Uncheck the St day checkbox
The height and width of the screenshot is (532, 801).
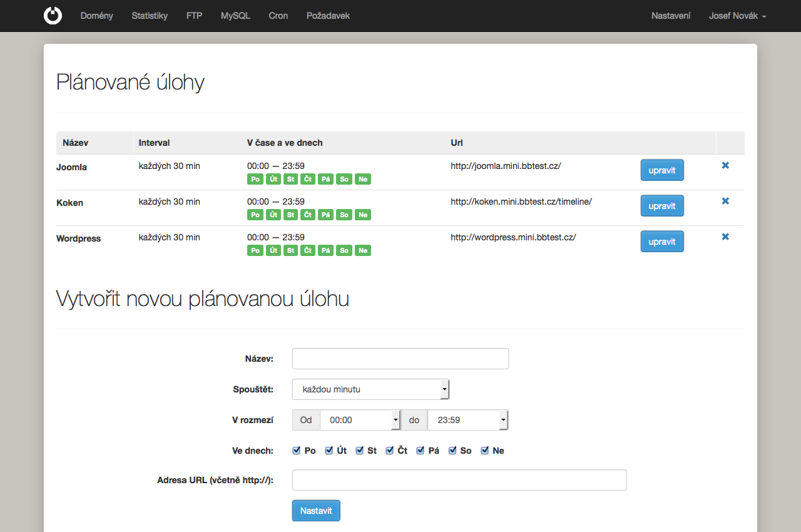tap(360, 451)
